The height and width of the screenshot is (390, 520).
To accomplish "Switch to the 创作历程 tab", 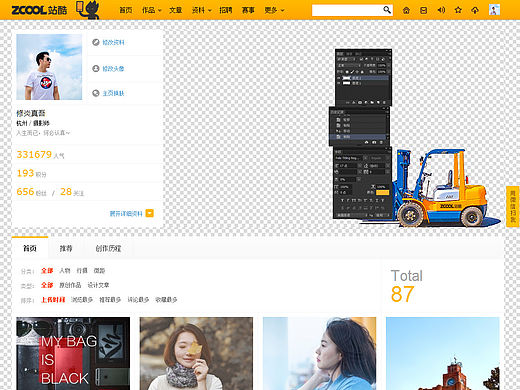I will [108, 248].
